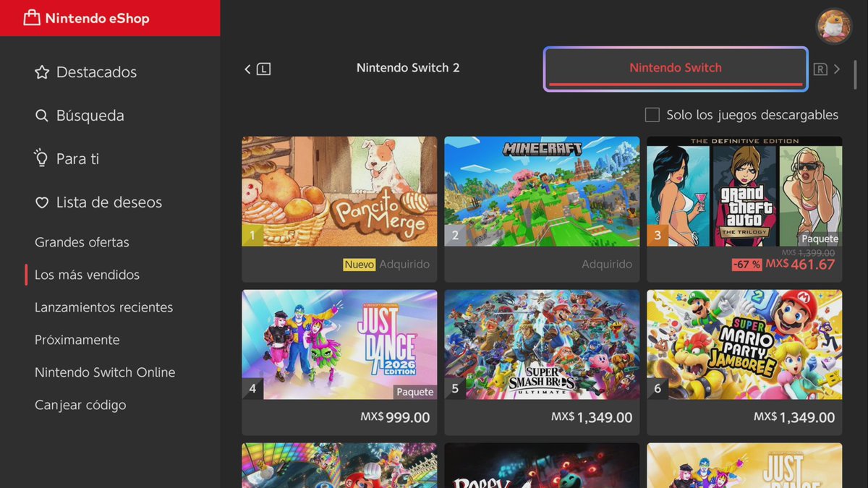Open Lanzamientos recientes
This screenshot has height=488, width=868.
coord(103,307)
